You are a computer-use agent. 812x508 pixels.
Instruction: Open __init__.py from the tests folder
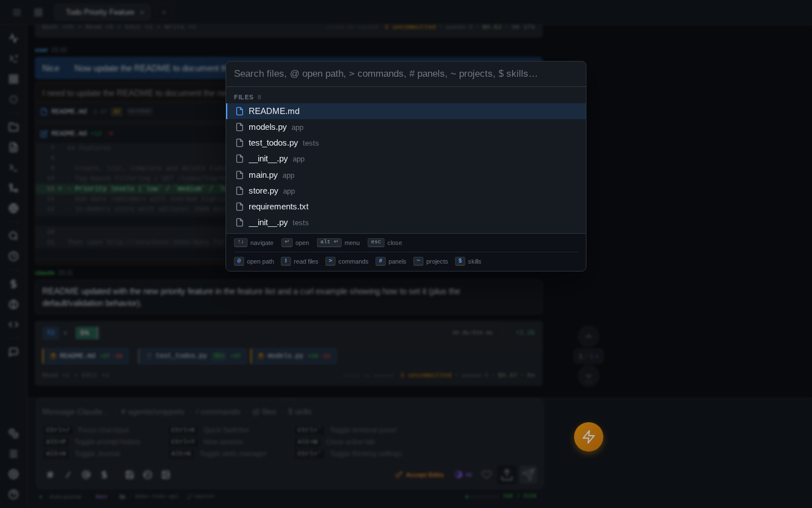coord(406,222)
